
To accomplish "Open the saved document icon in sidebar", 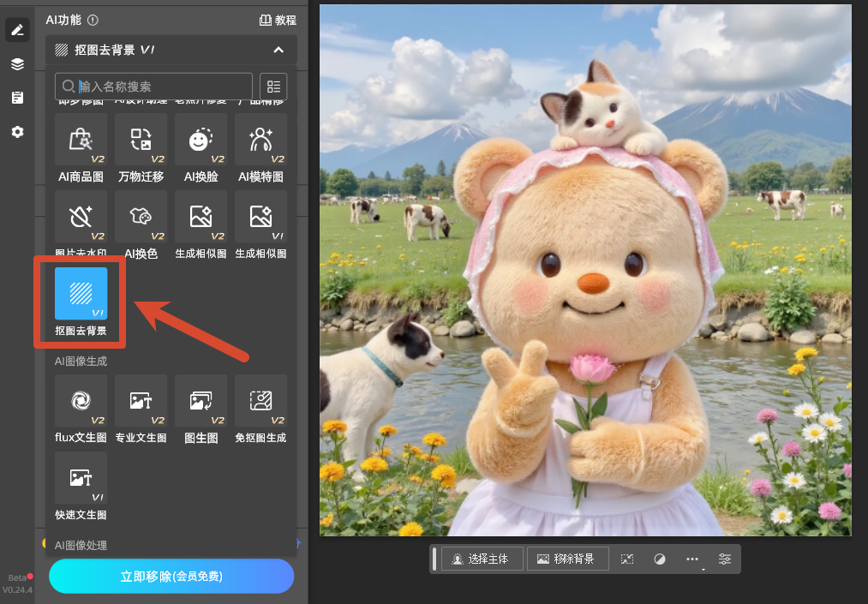I will [x=17, y=98].
